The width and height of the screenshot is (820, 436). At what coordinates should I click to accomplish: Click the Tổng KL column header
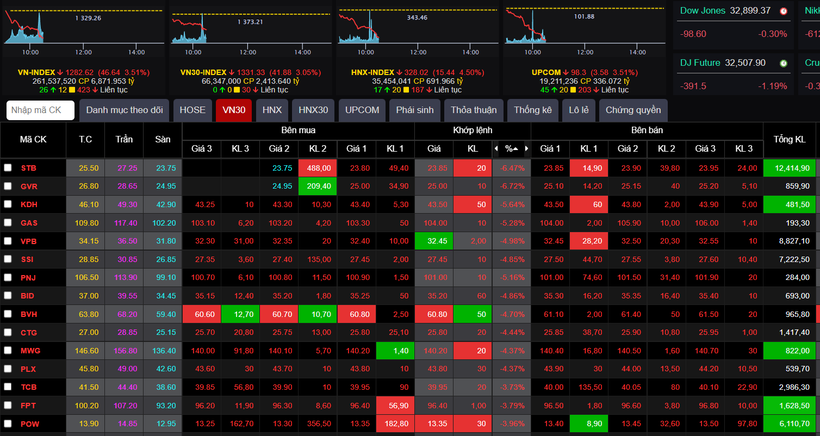790,139
